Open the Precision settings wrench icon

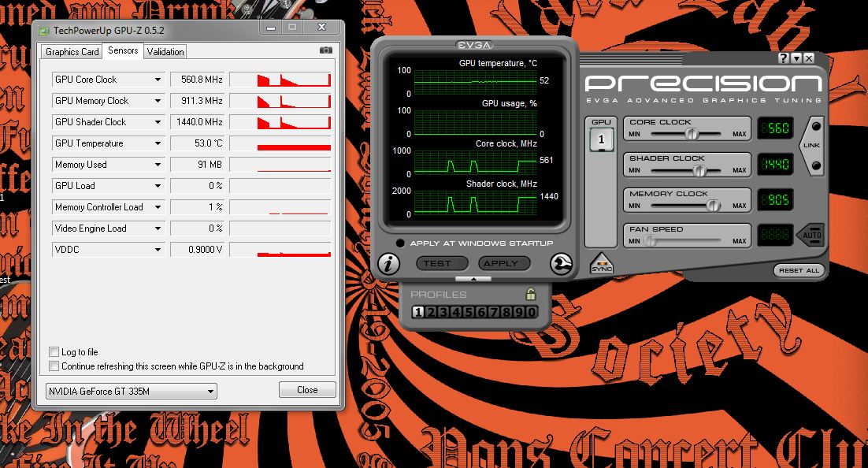coord(561,264)
